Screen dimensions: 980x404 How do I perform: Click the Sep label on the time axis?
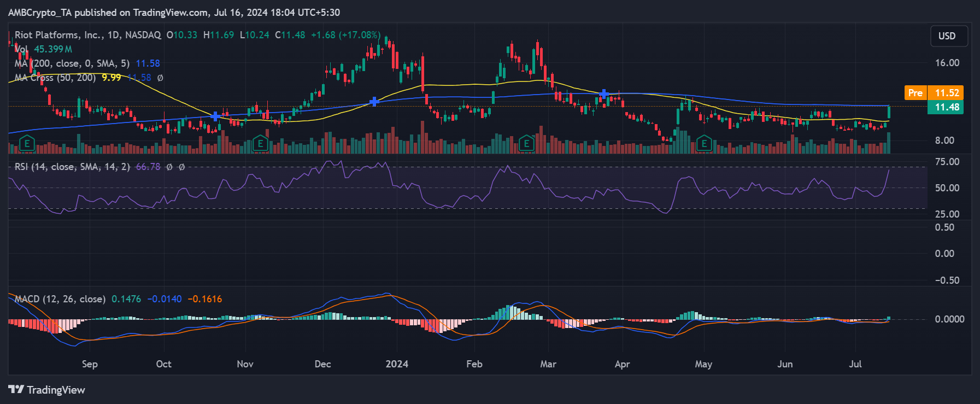(x=90, y=365)
